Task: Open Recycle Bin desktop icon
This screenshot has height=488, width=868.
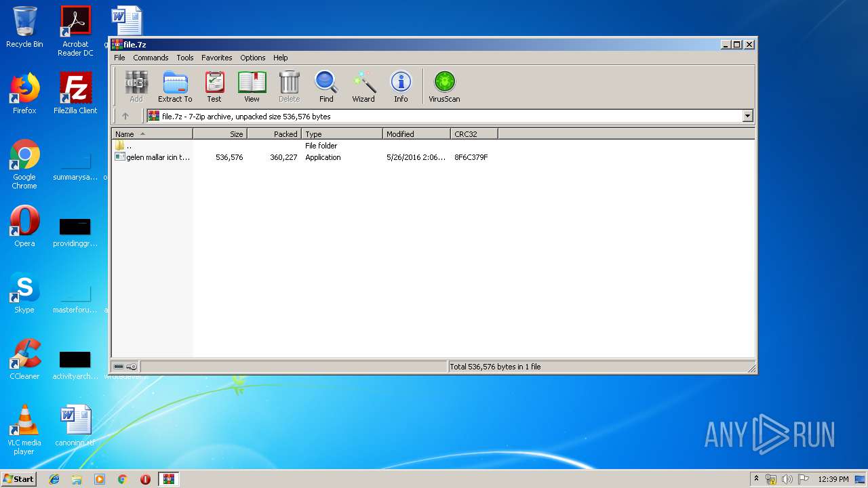Action: coord(24,27)
